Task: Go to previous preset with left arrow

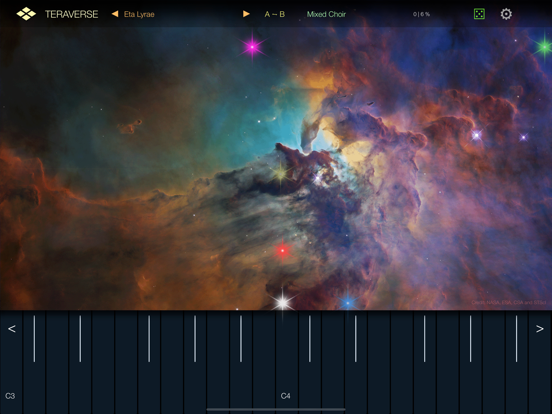Action: point(115,14)
